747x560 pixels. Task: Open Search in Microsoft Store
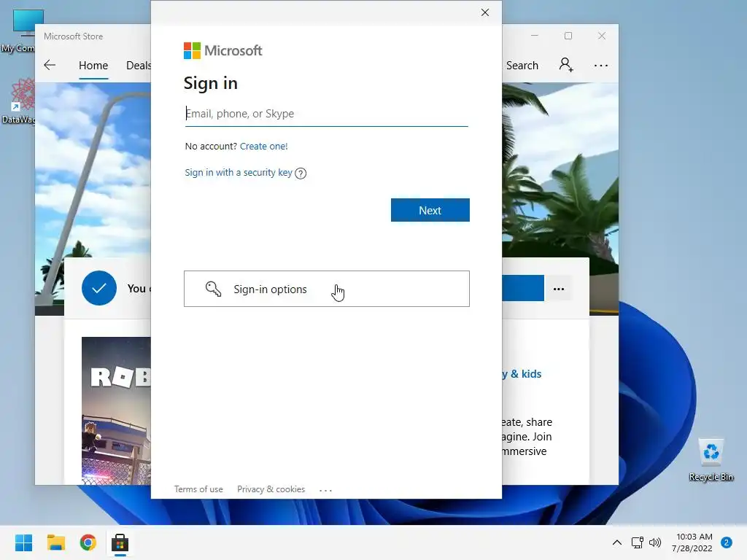522,66
